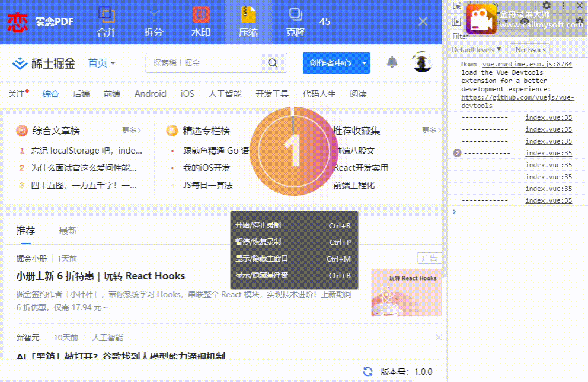Viewport: 588px width, 382px height.
Task: Show more DevTools tabs chevron
Action: pyautogui.click(x=495, y=5)
